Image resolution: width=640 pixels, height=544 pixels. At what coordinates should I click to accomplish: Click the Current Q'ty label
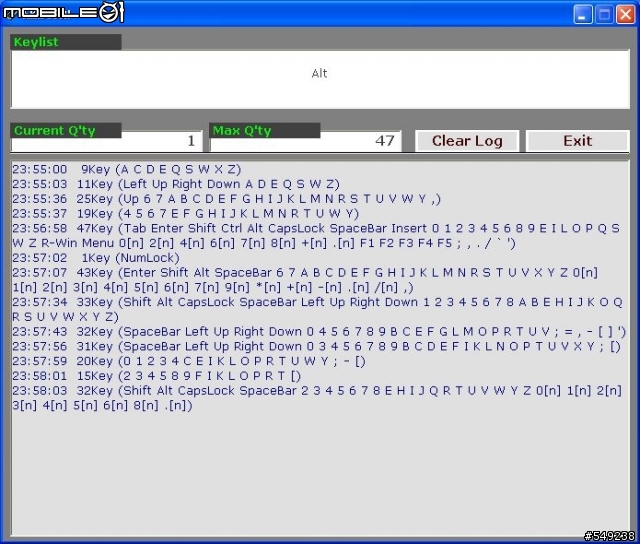point(66,131)
